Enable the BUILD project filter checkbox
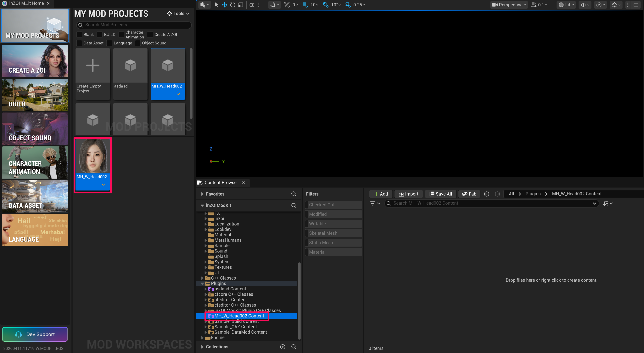 click(x=99, y=34)
